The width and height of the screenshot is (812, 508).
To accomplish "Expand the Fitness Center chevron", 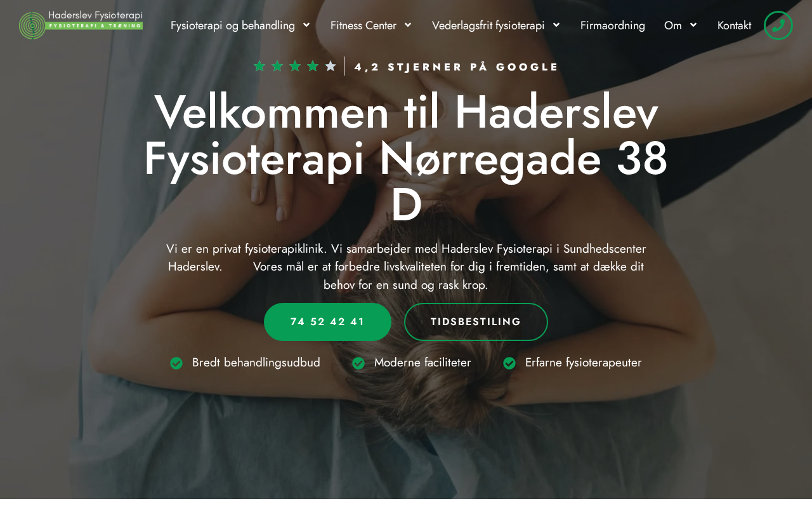I will pos(408,25).
